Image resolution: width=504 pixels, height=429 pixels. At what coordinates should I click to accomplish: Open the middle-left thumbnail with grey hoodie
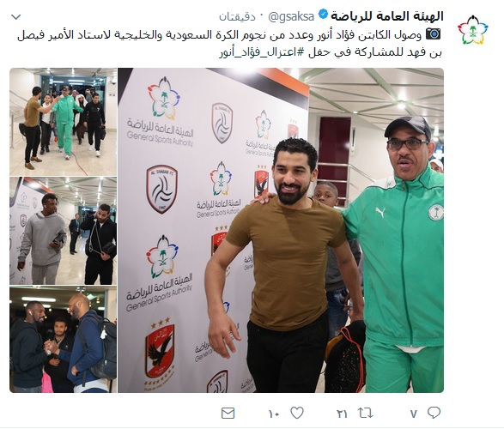(63, 231)
